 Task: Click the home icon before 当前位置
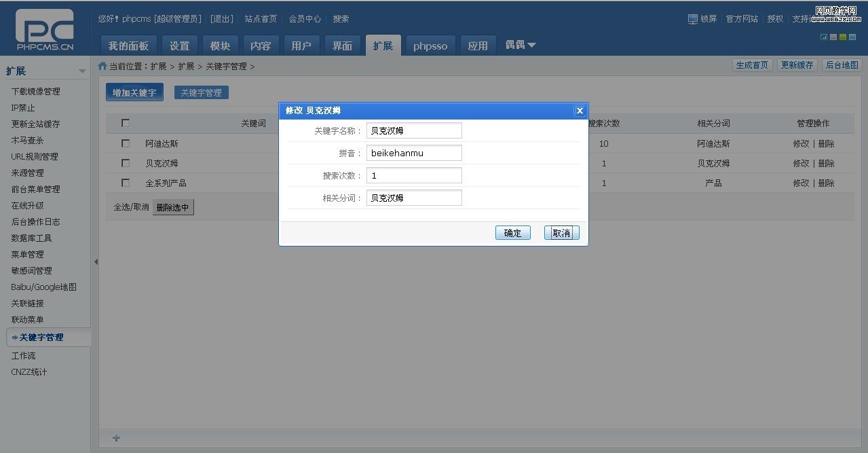coord(102,66)
